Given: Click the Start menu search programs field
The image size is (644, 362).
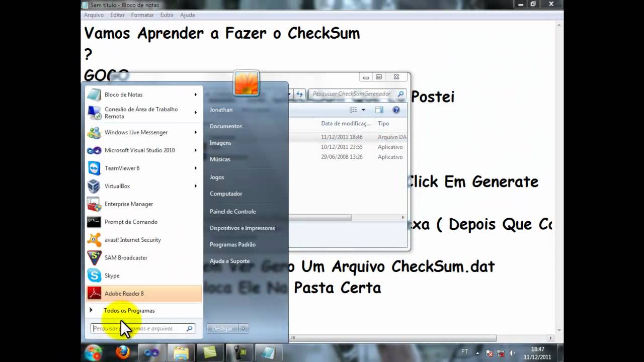Looking at the screenshot, I should tap(143, 328).
